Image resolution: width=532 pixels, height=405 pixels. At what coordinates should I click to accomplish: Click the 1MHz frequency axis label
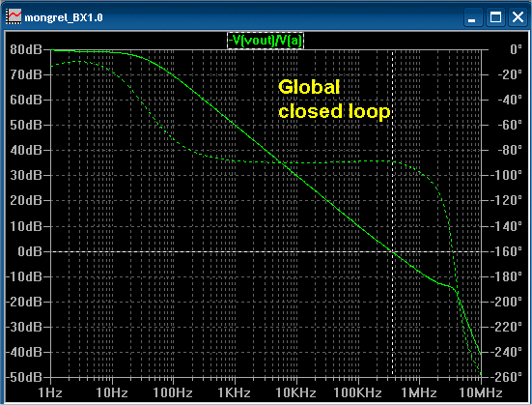click(x=419, y=393)
